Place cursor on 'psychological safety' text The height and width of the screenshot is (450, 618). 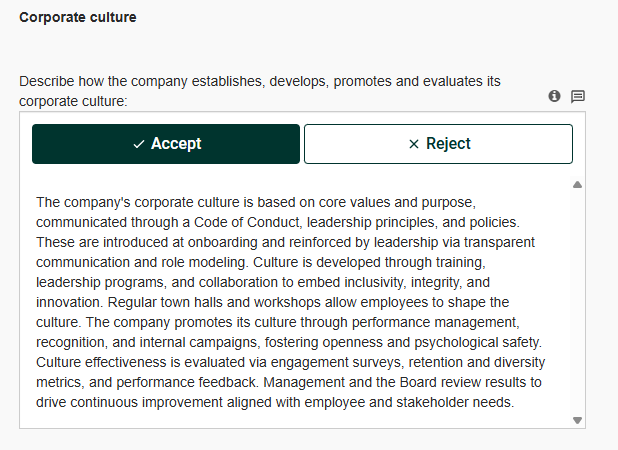(478, 342)
